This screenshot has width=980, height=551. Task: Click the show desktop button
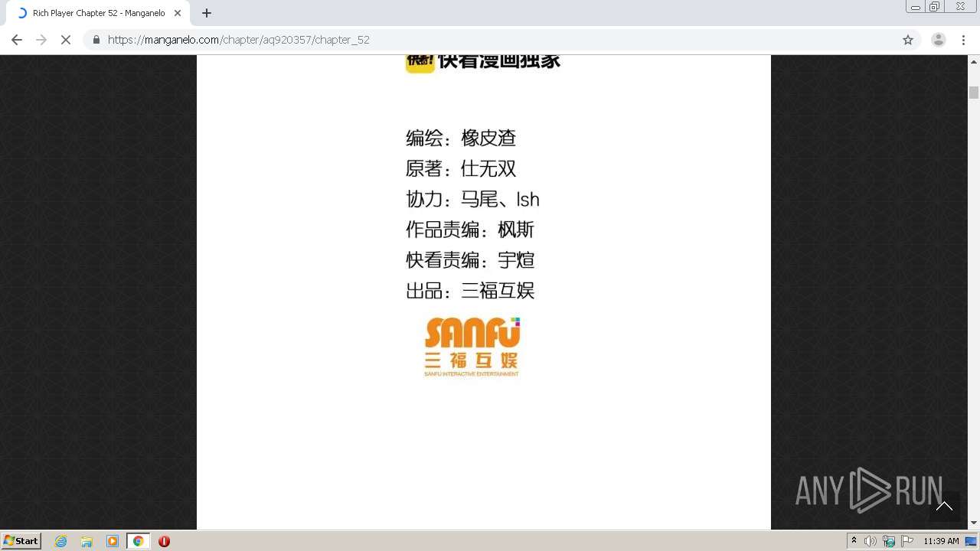coord(972,541)
